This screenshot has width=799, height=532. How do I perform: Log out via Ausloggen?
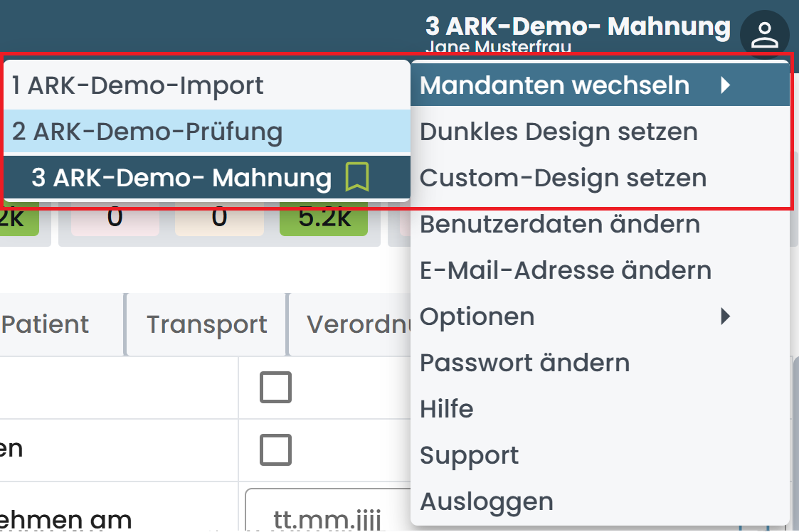pos(487,501)
